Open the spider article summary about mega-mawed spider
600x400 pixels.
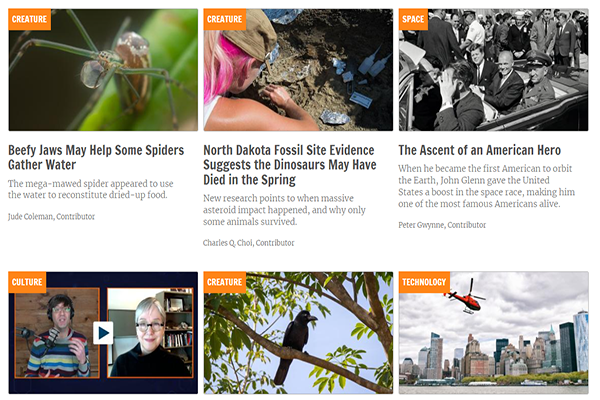91,189
